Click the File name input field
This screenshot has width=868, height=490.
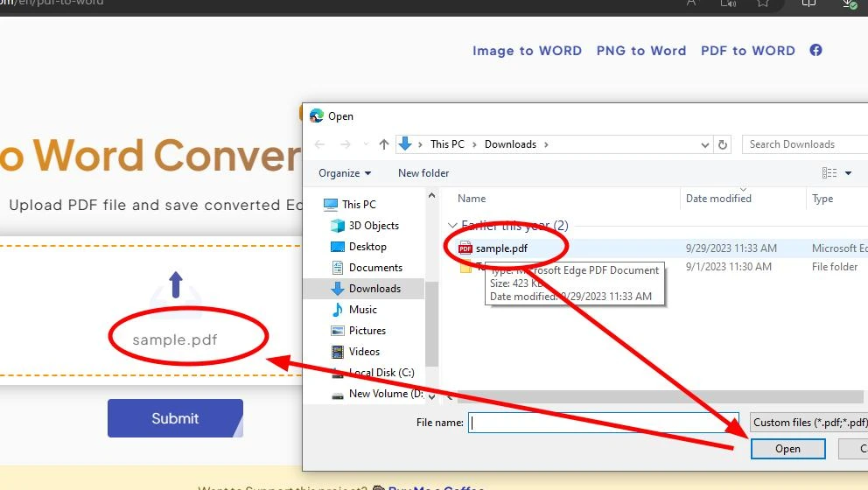point(604,423)
